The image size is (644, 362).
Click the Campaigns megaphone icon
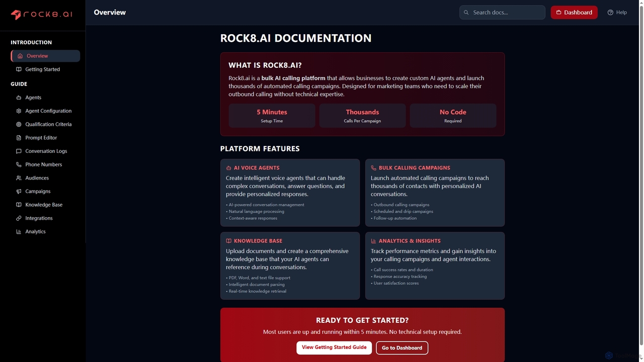[19, 192]
